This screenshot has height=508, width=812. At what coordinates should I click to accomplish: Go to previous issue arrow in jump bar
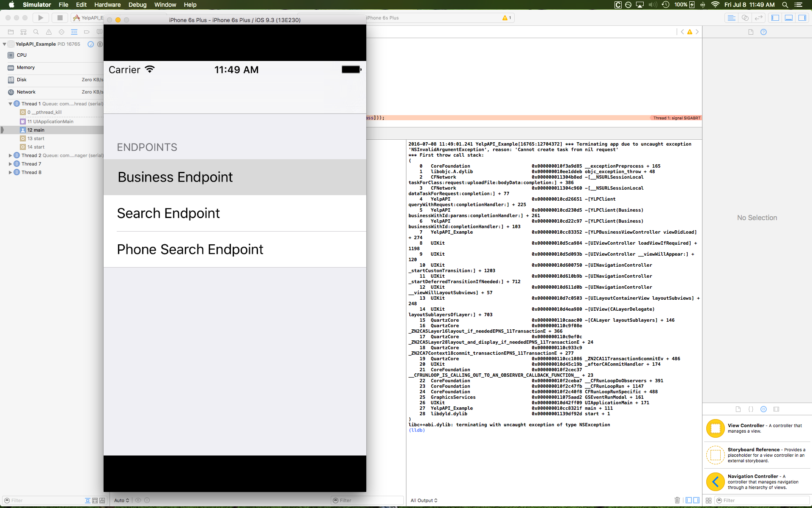click(x=682, y=32)
